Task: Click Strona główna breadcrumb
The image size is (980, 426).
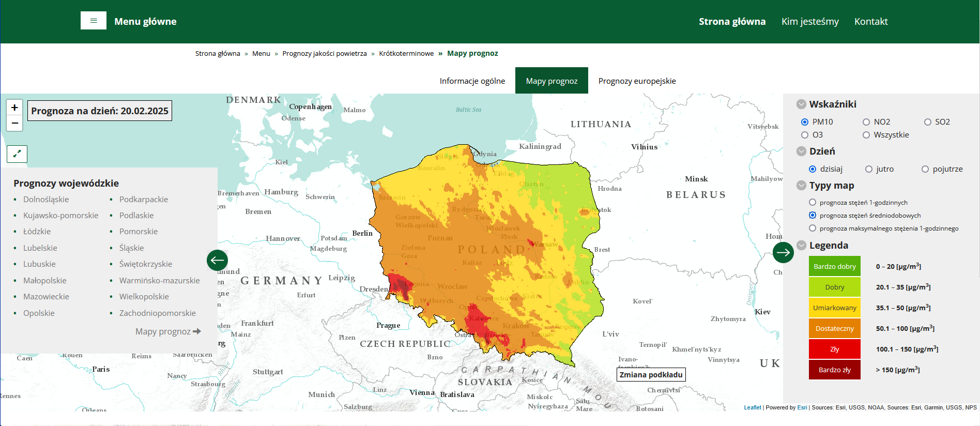Action: (x=218, y=53)
